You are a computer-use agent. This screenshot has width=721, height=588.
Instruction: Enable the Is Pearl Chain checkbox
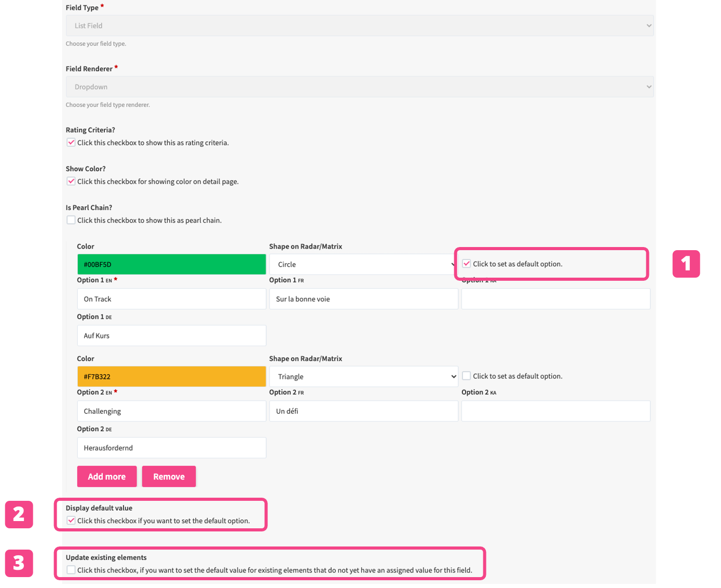[71, 220]
